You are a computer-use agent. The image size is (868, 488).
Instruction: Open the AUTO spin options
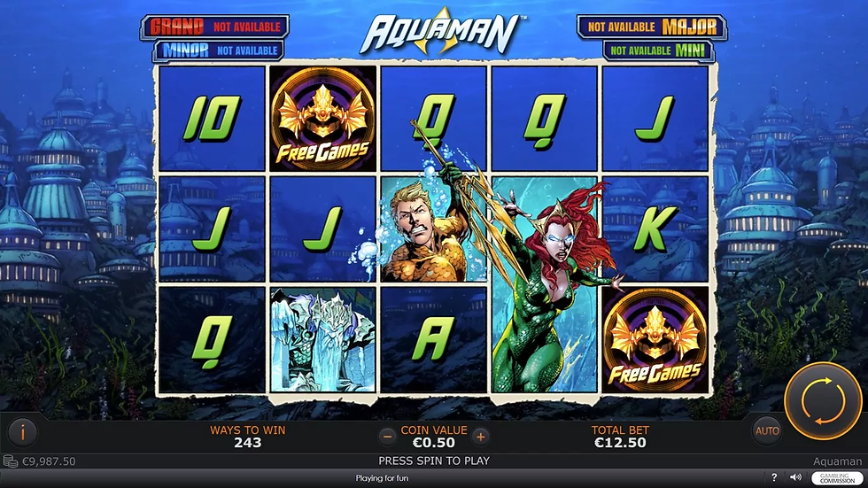tap(767, 431)
